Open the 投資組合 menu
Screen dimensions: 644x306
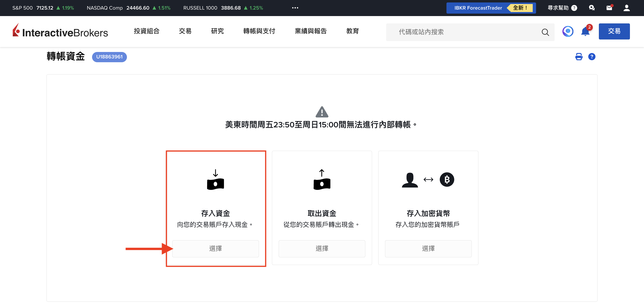147,31
